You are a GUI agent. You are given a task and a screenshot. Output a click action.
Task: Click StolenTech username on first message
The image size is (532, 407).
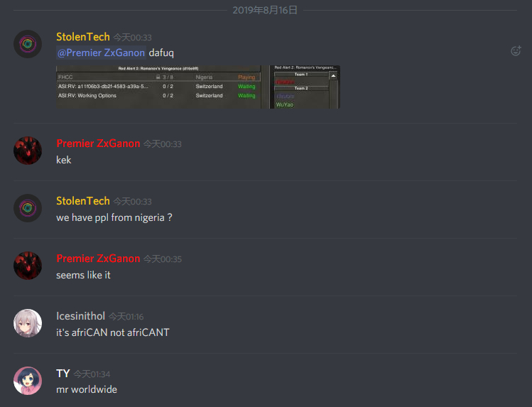[x=83, y=37]
